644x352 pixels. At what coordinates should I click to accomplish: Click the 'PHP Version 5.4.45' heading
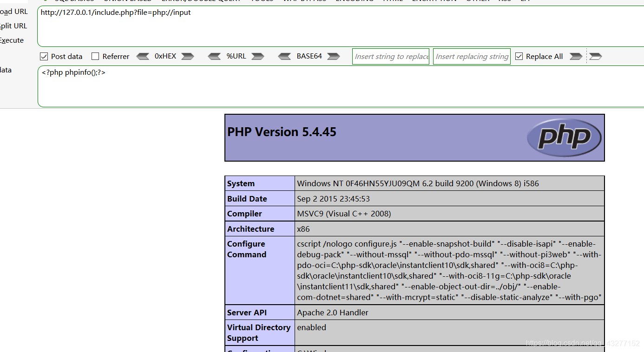282,132
